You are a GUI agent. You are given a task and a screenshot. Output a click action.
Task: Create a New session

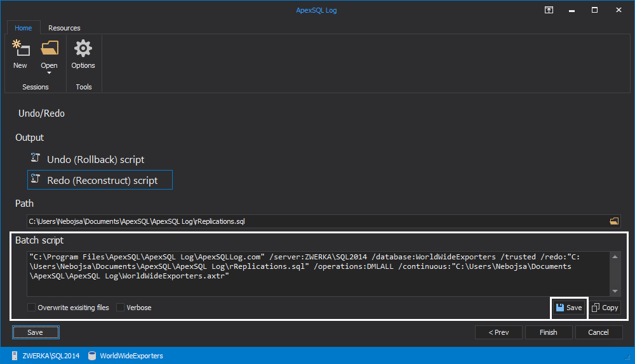pyautogui.click(x=20, y=54)
